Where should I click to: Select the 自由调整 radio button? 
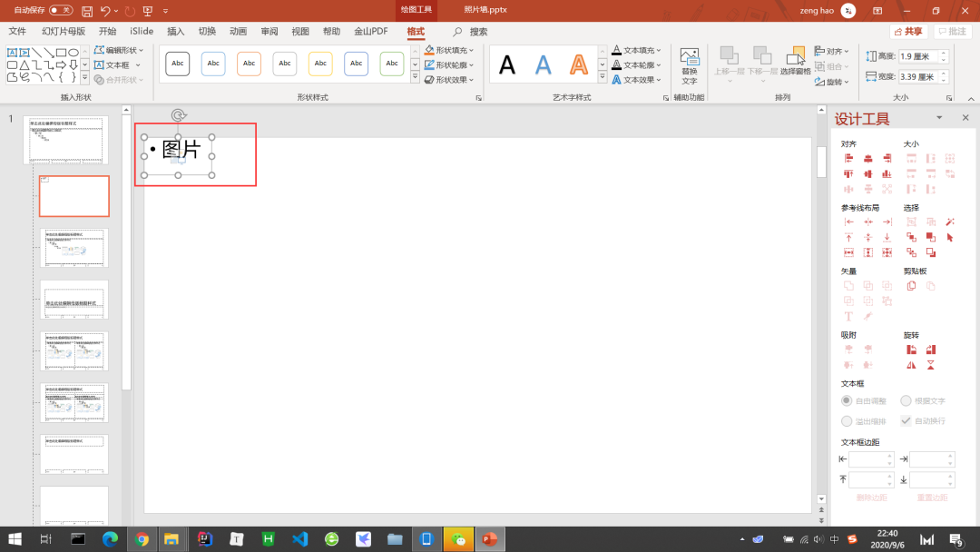click(x=847, y=400)
